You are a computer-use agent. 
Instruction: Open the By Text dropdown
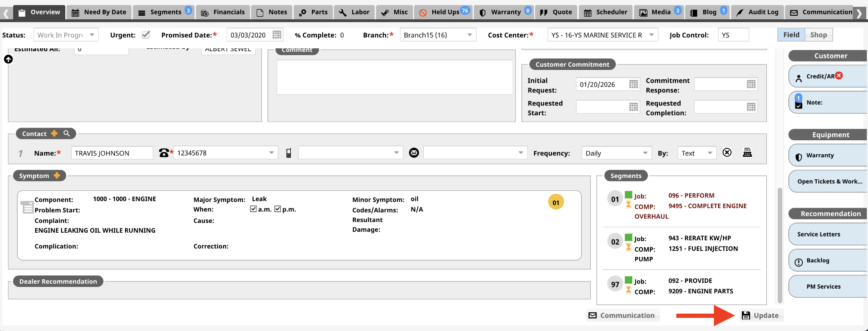click(x=697, y=153)
